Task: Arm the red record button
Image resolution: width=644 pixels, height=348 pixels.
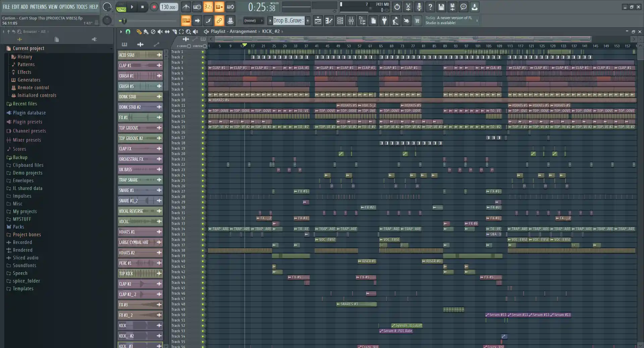Action: pyautogui.click(x=154, y=7)
